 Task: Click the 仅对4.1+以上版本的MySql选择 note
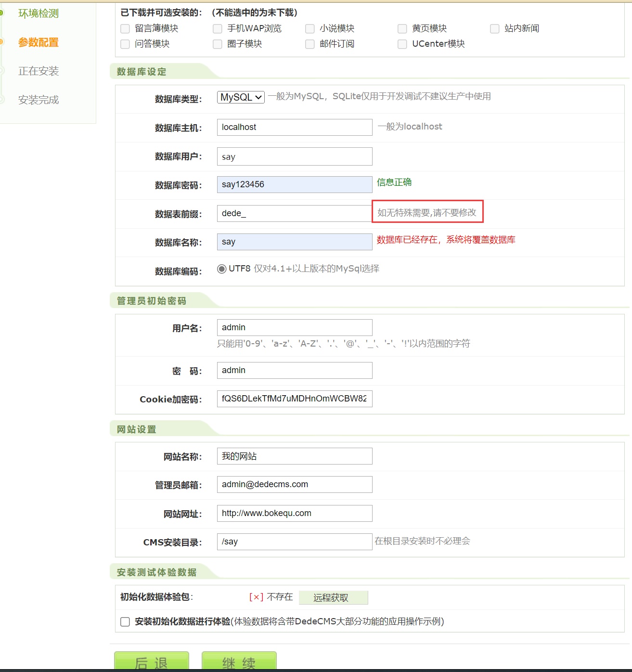(x=317, y=269)
